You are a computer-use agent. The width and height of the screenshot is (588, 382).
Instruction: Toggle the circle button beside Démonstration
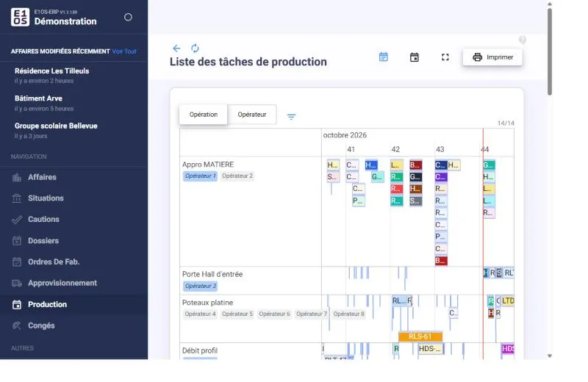coord(128,17)
